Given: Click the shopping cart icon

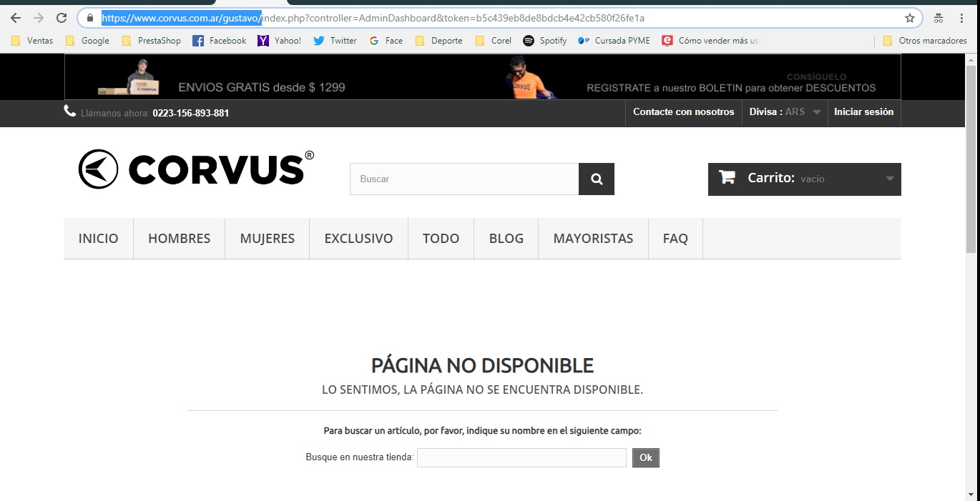Looking at the screenshot, I should tap(727, 177).
